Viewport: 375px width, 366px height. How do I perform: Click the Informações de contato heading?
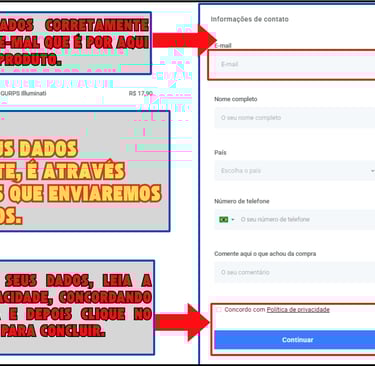point(249,19)
